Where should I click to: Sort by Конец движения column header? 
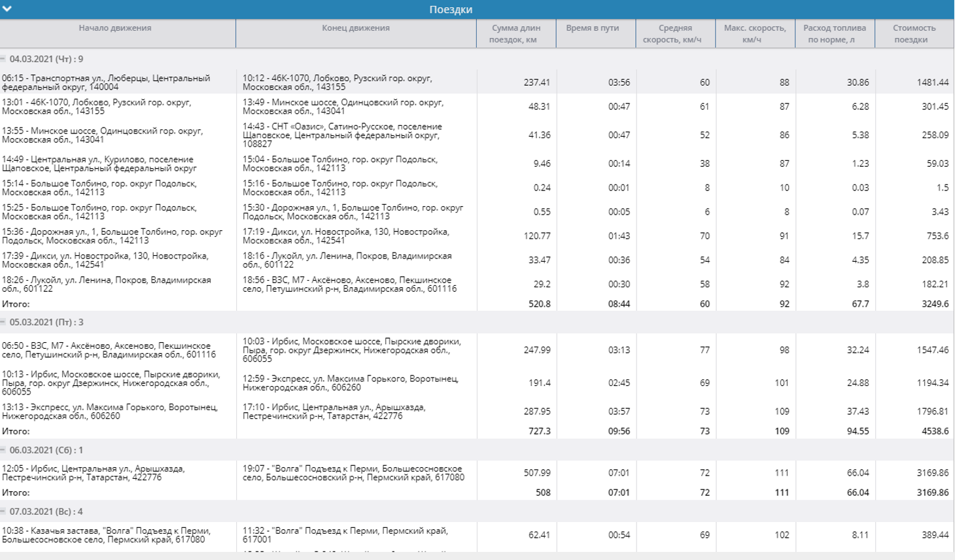click(356, 28)
